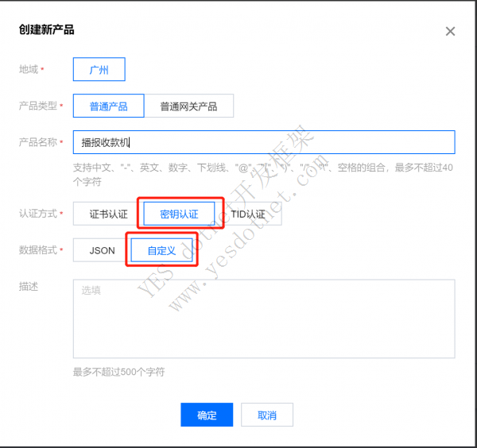Choose 普通产品 product type
The image size is (477, 448).
point(108,106)
